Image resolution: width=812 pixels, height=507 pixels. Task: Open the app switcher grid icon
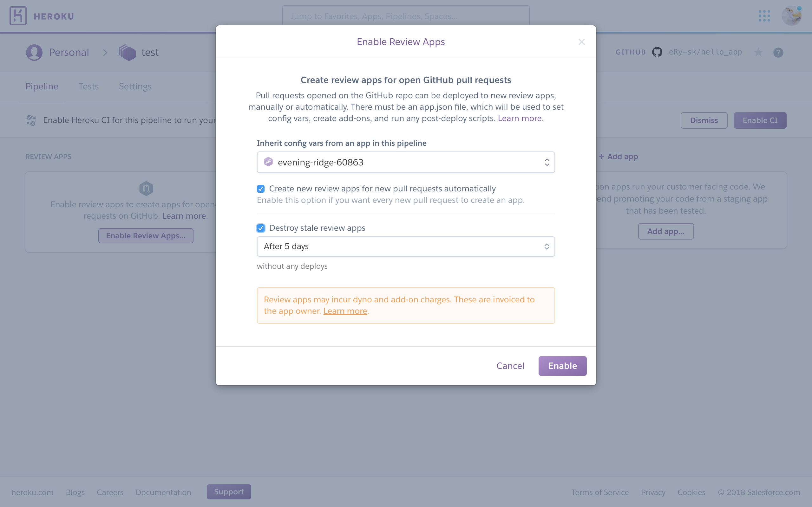[764, 16]
